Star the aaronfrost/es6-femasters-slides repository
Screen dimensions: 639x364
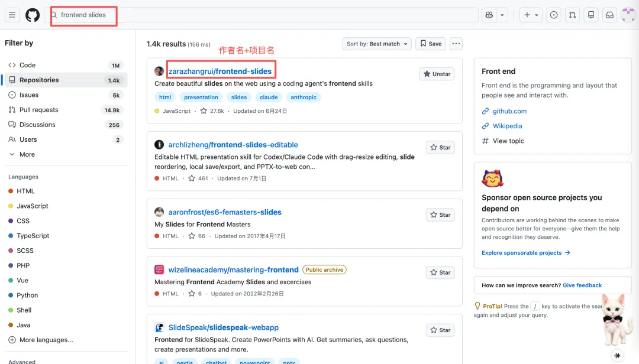(x=440, y=215)
